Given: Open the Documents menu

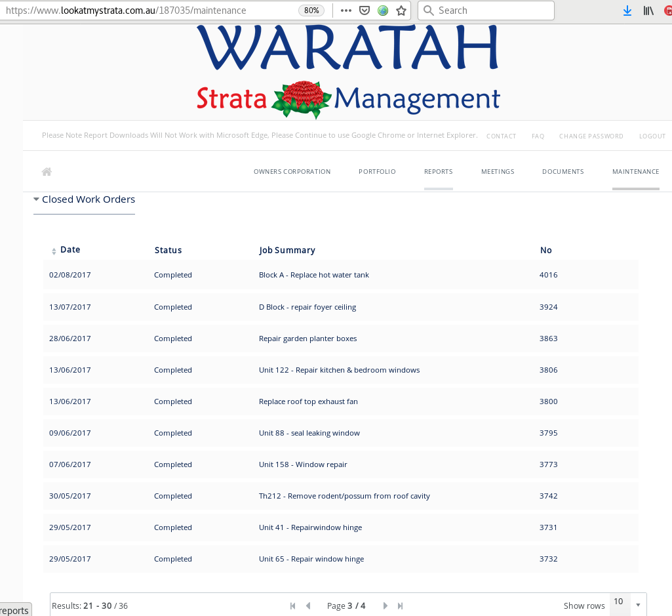Looking at the screenshot, I should point(563,172).
